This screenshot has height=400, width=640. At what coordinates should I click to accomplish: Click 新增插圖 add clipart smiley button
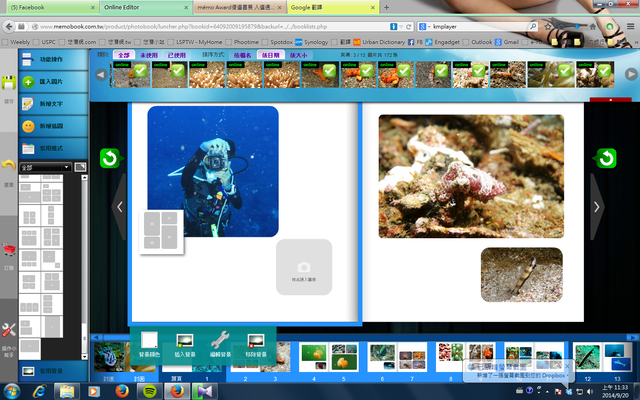tap(53, 126)
